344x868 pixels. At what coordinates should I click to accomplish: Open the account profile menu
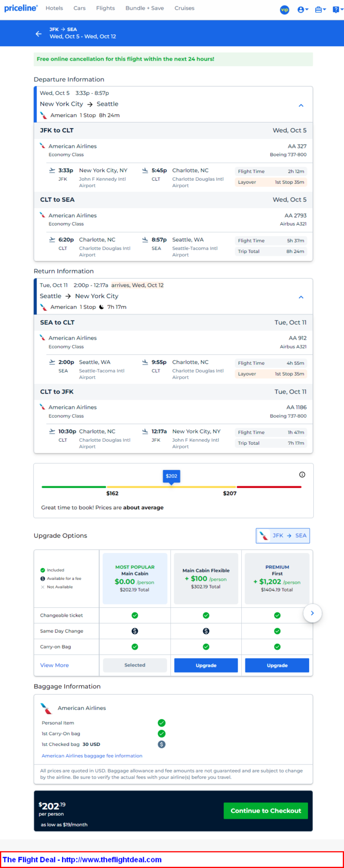point(303,9)
